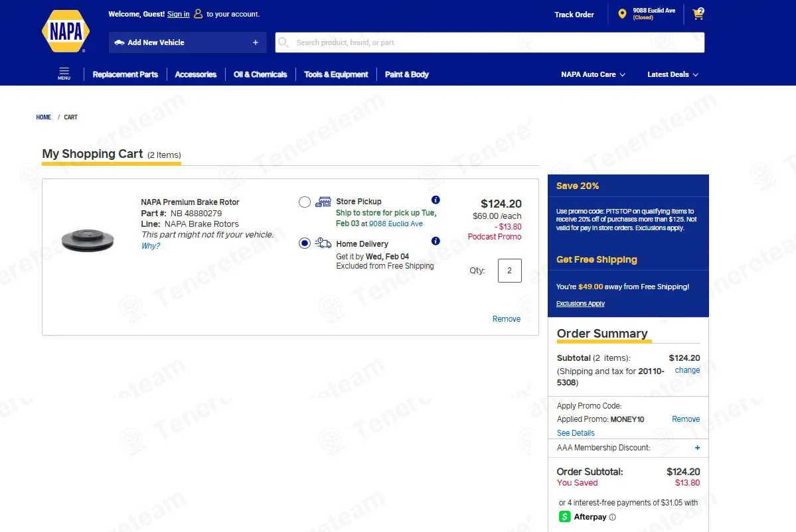Expand Latest Deals dropdown

(673, 74)
